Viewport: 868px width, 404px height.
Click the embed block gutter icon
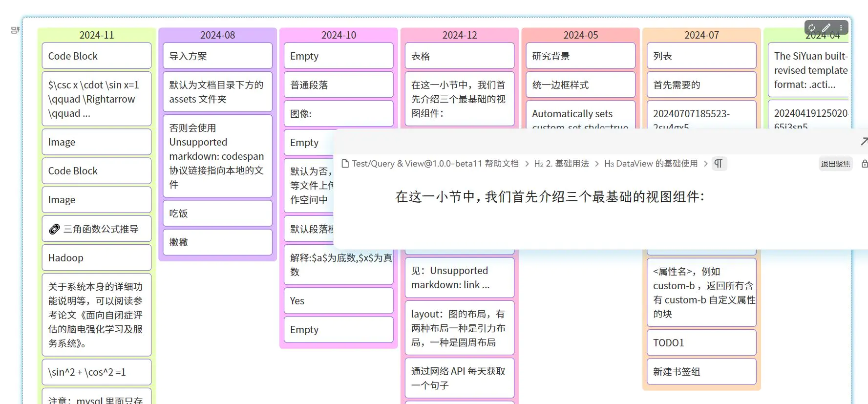tap(15, 30)
